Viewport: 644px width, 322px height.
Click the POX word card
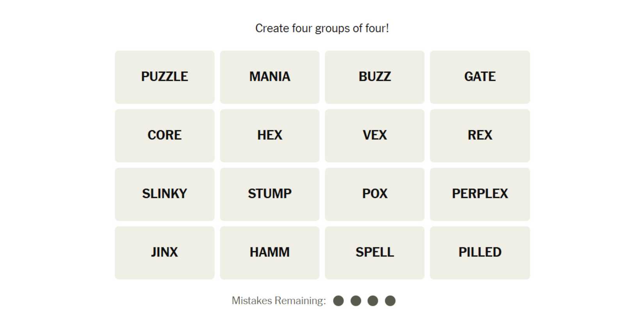click(374, 194)
